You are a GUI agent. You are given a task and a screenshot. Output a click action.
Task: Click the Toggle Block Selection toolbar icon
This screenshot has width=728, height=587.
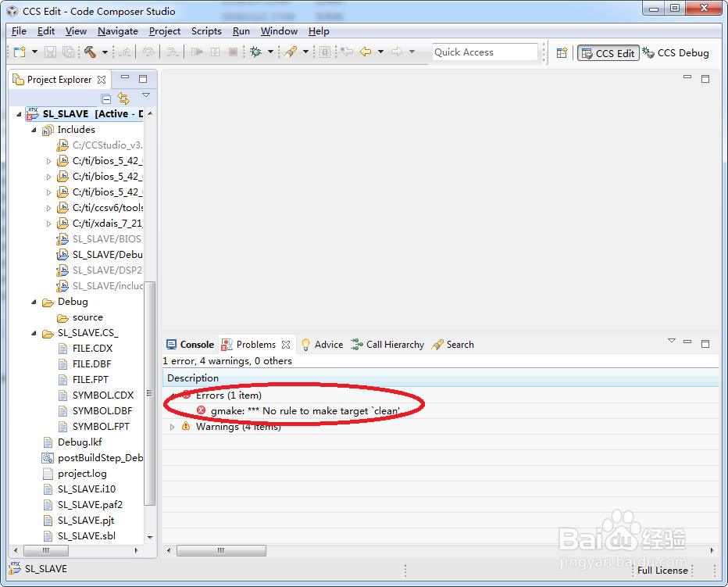326,52
